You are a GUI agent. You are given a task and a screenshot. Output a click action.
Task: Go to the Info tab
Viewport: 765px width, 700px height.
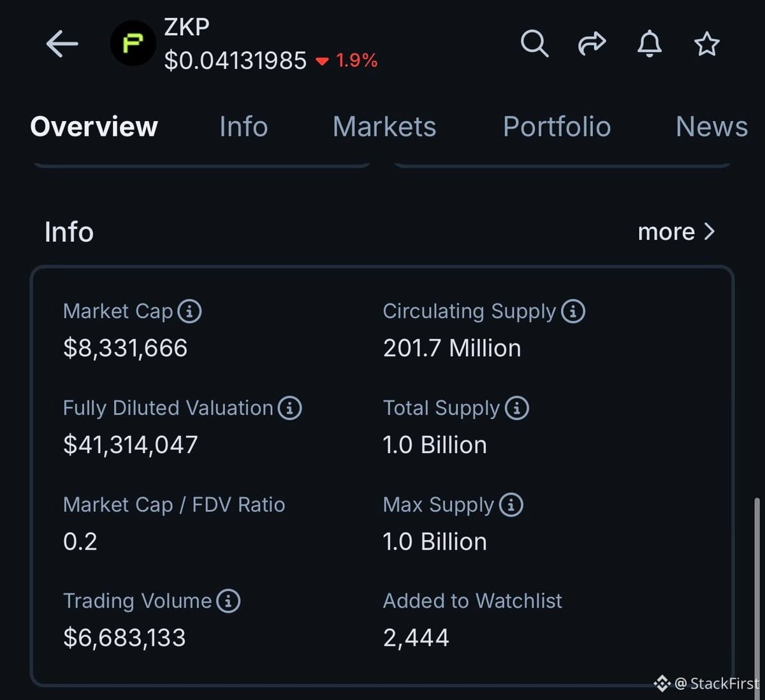244,126
